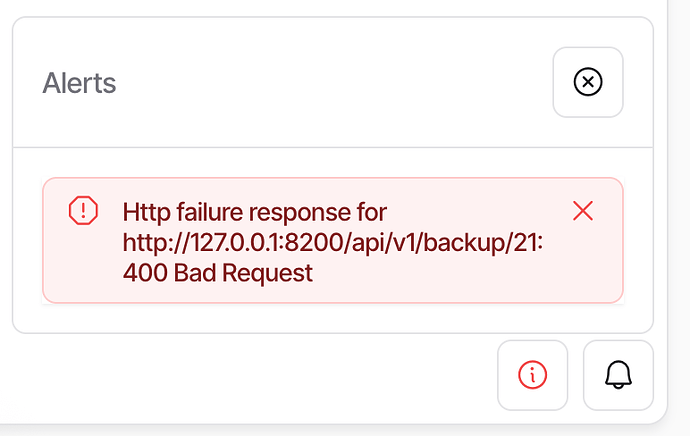Click the empty space below the alert card
690x436 pixels.
pyautogui.click(x=333, y=318)
